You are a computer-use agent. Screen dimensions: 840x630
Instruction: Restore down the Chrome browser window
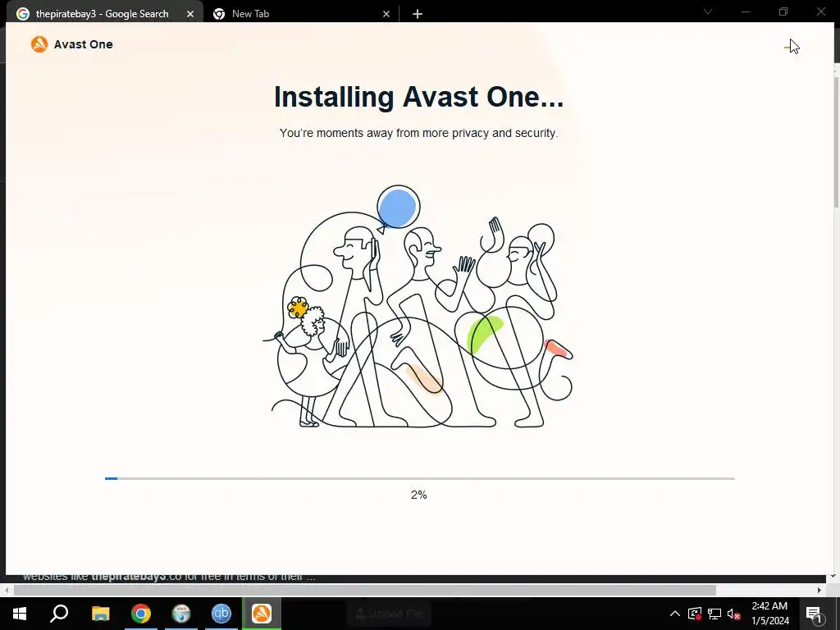(783, 11)
